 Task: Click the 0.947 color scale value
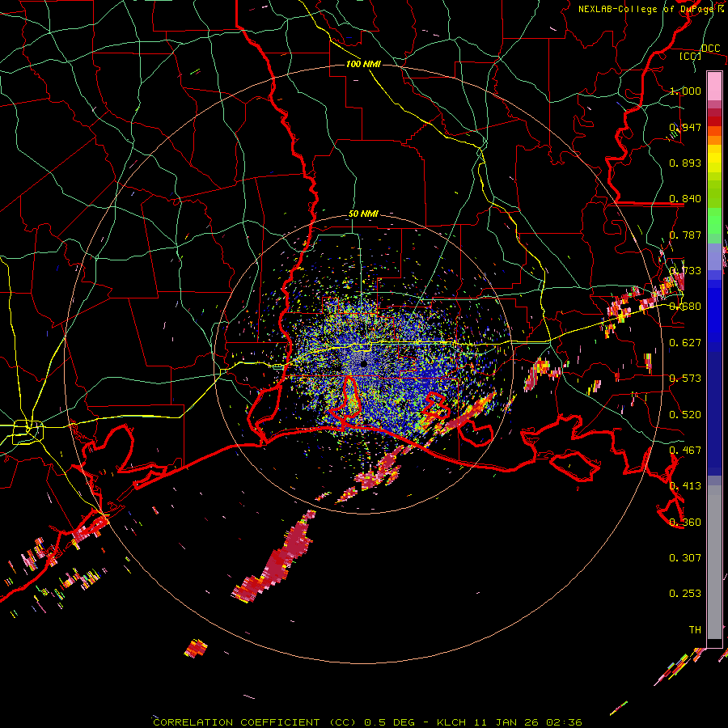point(685,127)
